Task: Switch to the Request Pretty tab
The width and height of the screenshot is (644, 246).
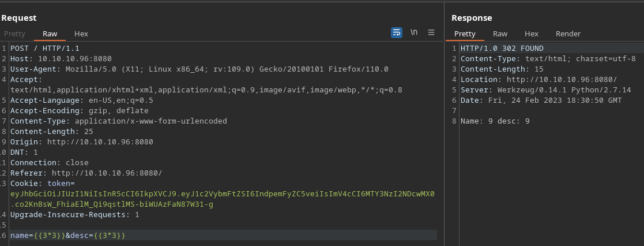Action: click(x=14, y=34)
